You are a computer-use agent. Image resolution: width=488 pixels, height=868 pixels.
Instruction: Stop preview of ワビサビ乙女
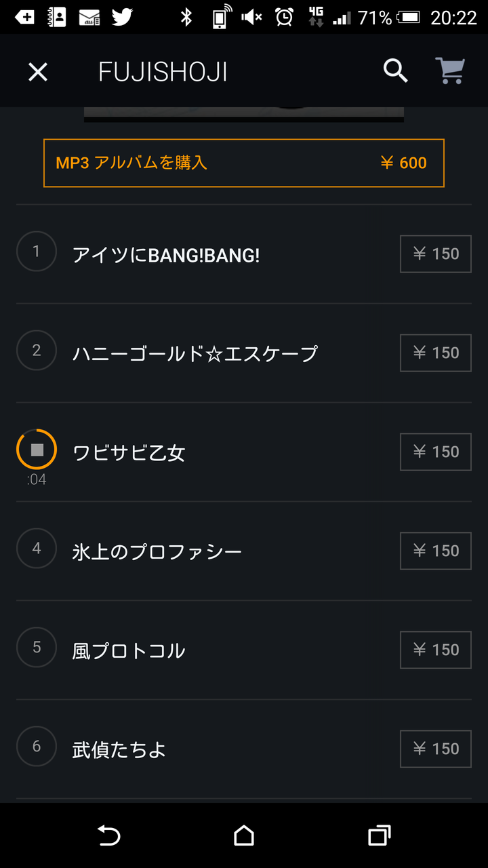tap(37, 449)
